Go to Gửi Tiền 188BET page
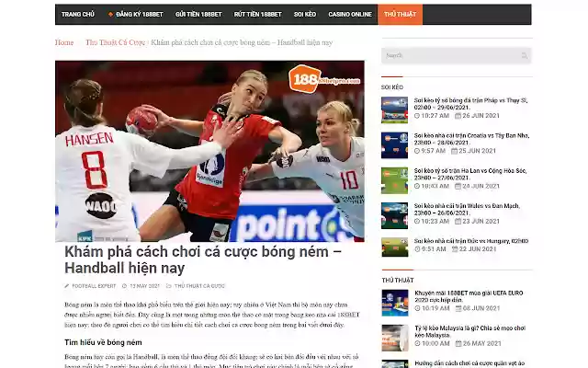 point(198,15)
